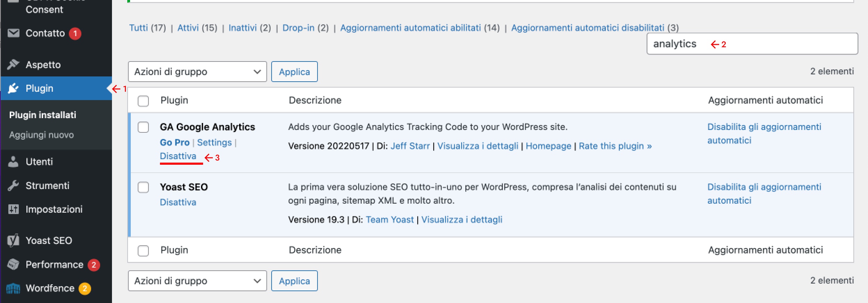Check the GA Google Analytics checkbox
The image size is (868, 303).
143,127
